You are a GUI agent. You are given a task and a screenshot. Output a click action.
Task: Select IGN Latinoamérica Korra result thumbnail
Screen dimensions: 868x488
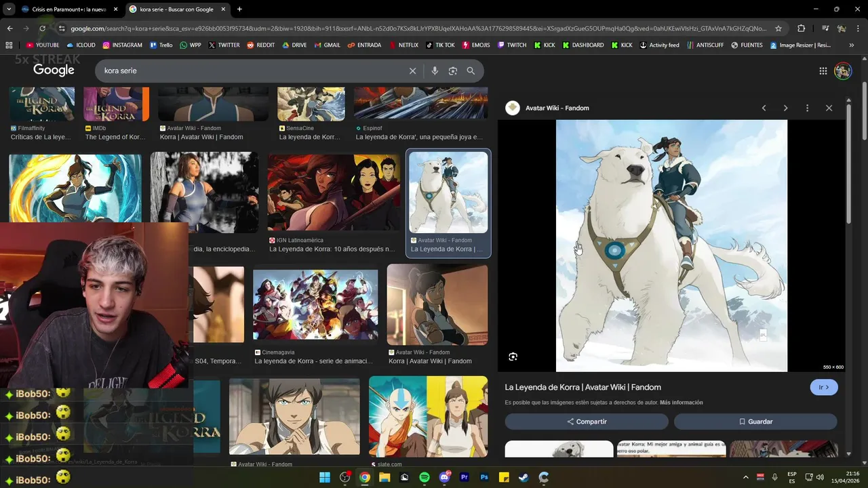(x=334, y=192)
